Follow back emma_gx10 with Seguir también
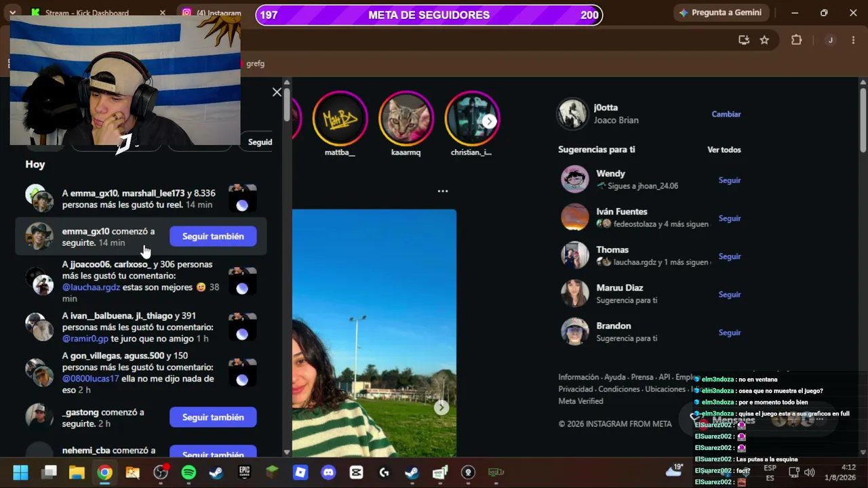Image resolution: width=868 pixels, height=488 pixels. tap(213, 236)
